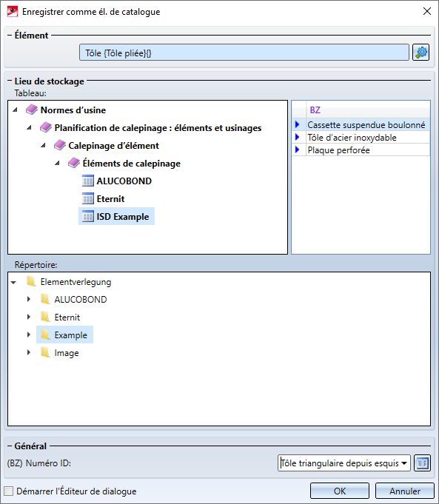Click the Elementverlegung folder icon

[x=31, y=281]
